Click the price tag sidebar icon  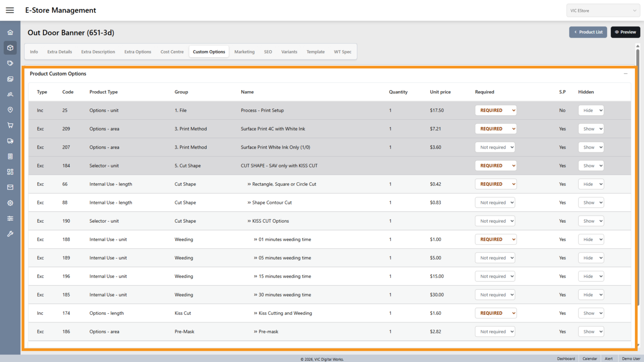click(x=10, y=63)
